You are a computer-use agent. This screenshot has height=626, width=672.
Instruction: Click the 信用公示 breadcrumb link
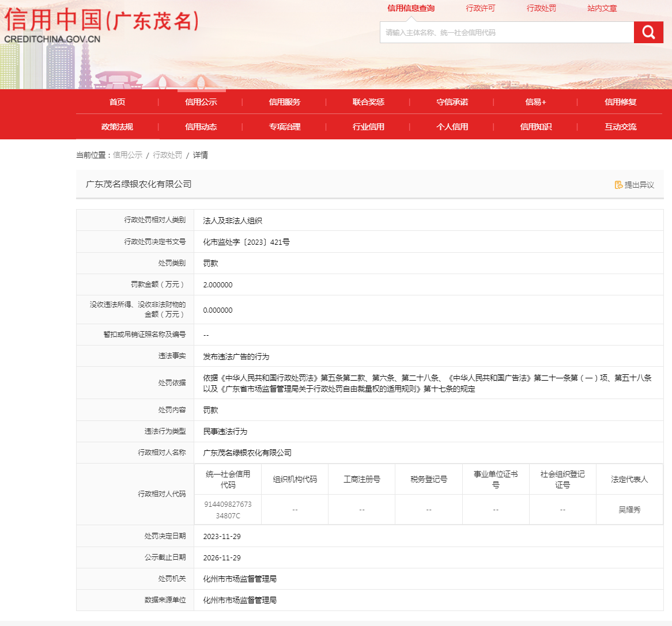coord(127,155)
